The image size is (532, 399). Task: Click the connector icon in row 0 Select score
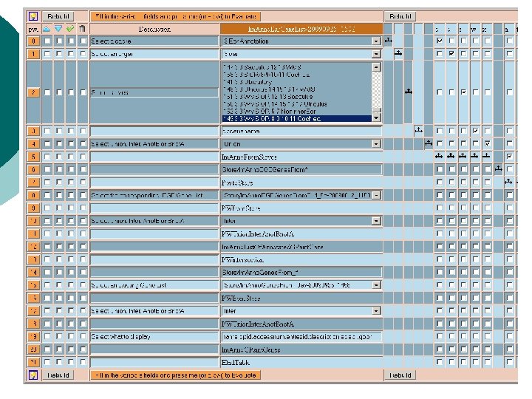[389, 41]
